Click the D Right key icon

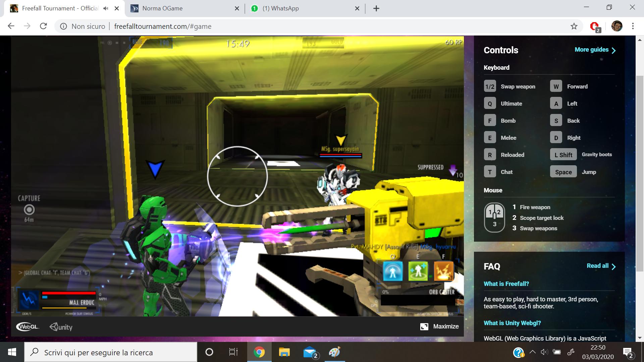[556, 138]
